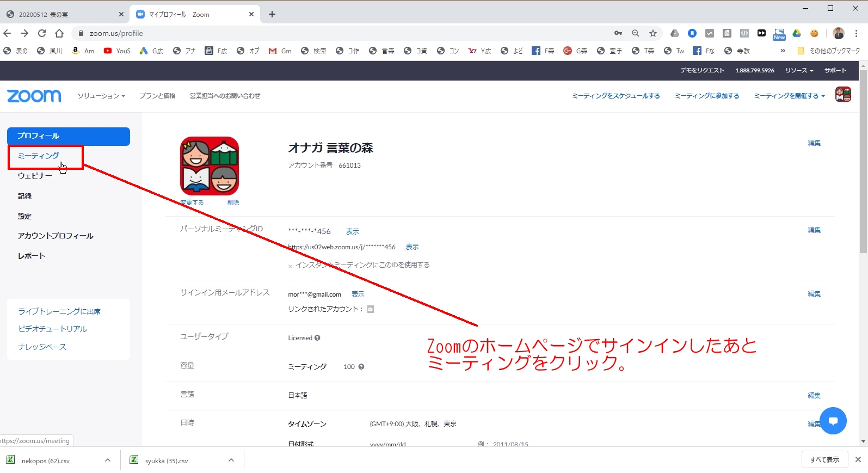Show more bookmarks with the chevron
This screenshot has width=868, height=473.
coord(783,51)
